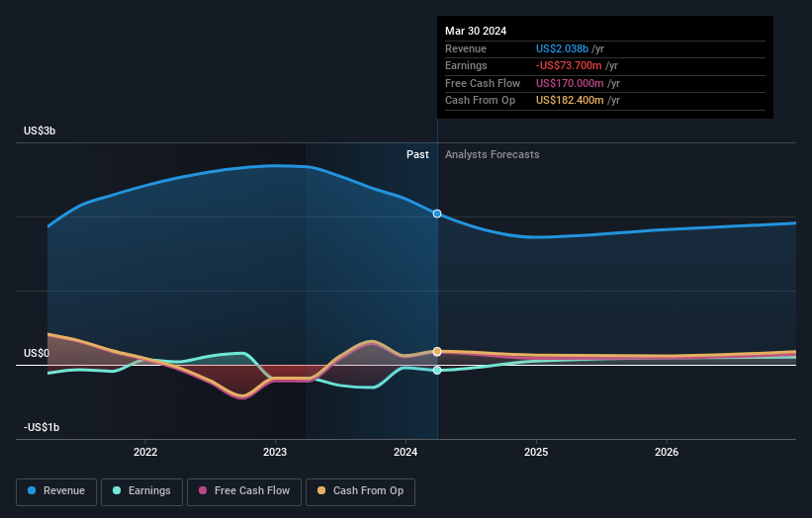812x518 pixels.
Task: Click the Earnings label in tooltip
Action: pyautogui.click(x=466, y=65)
